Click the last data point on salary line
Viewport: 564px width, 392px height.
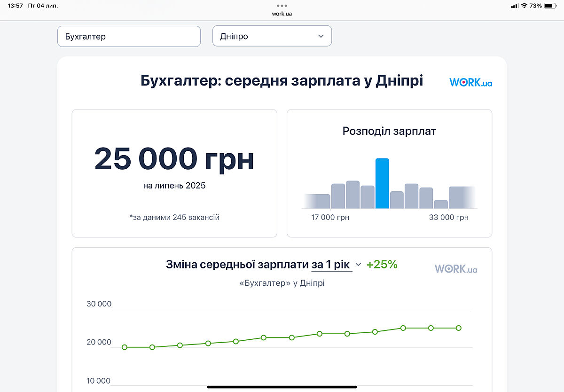click(x=458, y=328)
